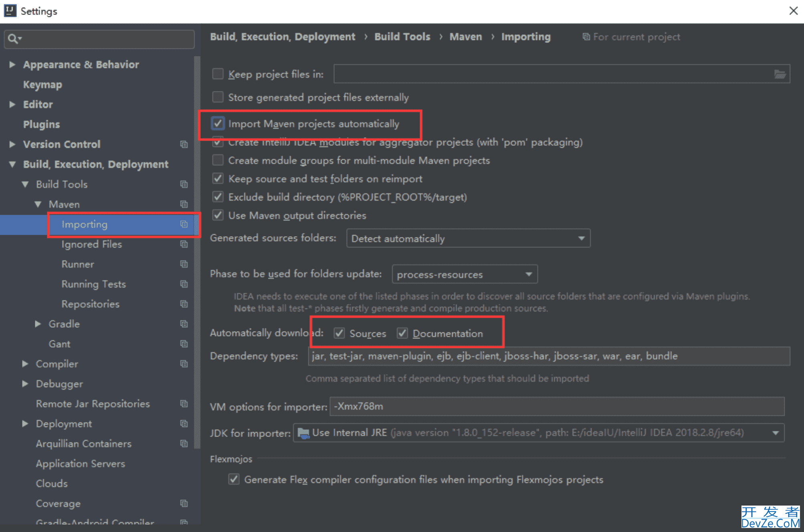This screenshot has width=804, height=532.
Task: Toggle Generate Flex compiler configuration files checkbox
Action: tap(234, 480)
